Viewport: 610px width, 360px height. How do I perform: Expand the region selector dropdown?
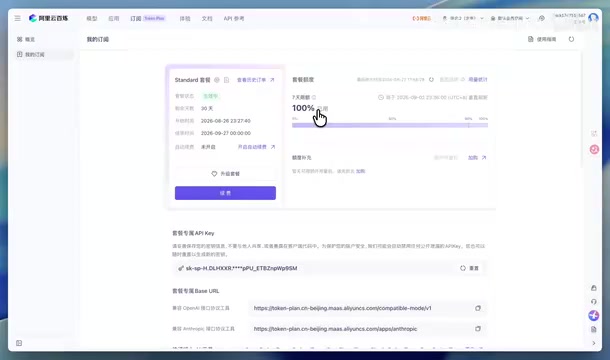click(463, 18)
